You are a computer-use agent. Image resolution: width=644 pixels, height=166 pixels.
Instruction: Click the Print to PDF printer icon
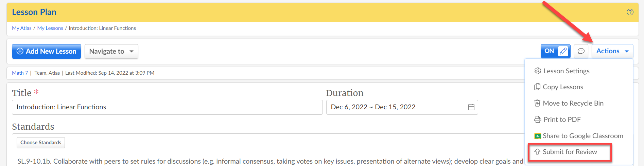538,119
